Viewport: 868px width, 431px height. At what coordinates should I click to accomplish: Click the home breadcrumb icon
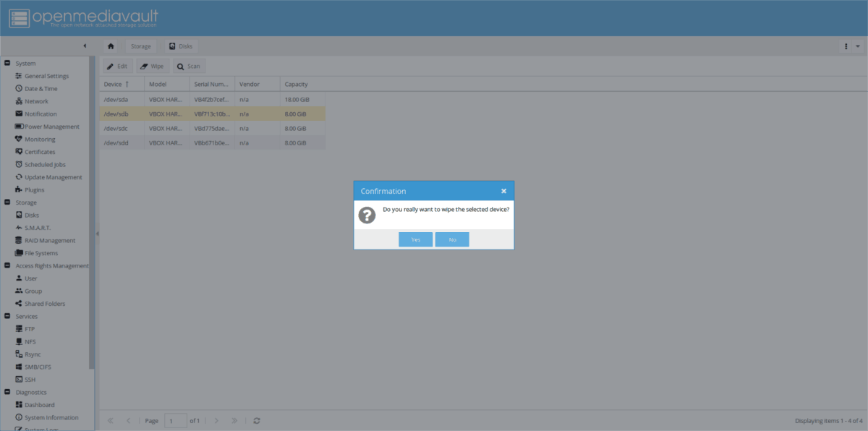(x=110, y=46)
